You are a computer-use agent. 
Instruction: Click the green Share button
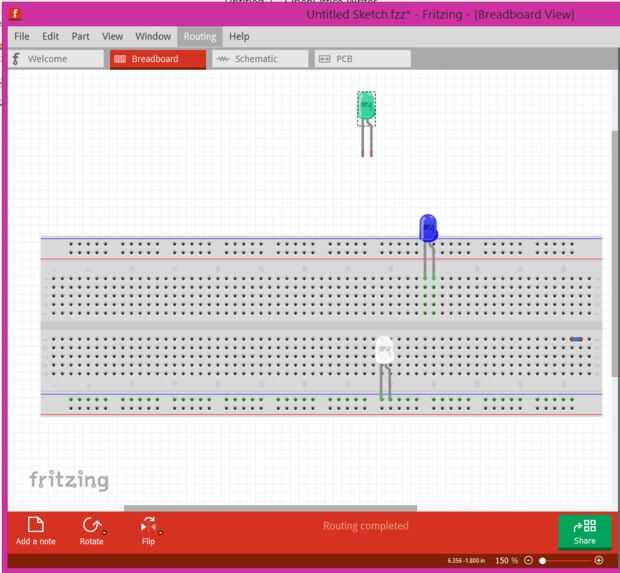[584, 531]
